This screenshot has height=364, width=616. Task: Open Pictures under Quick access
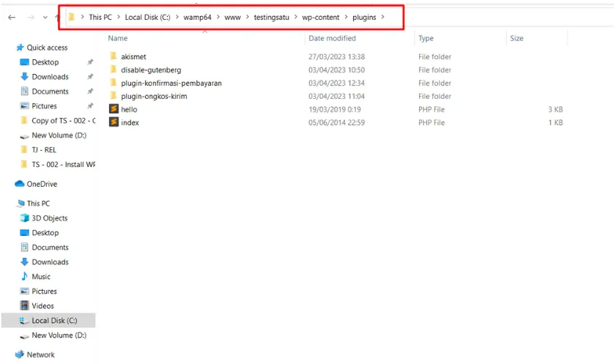click(45, 106)
